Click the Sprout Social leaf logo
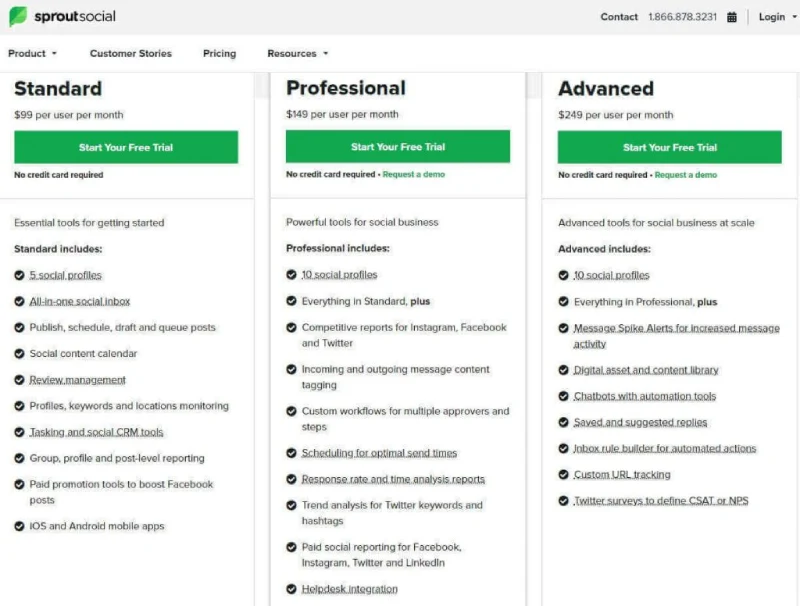This screenshot has width=800, height=606. [x=18, y=17]
